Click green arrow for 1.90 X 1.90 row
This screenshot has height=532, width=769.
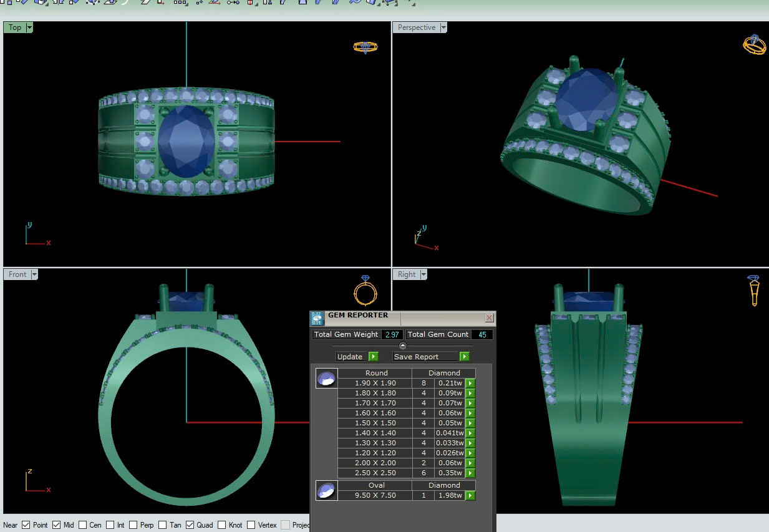click(470, 383)
